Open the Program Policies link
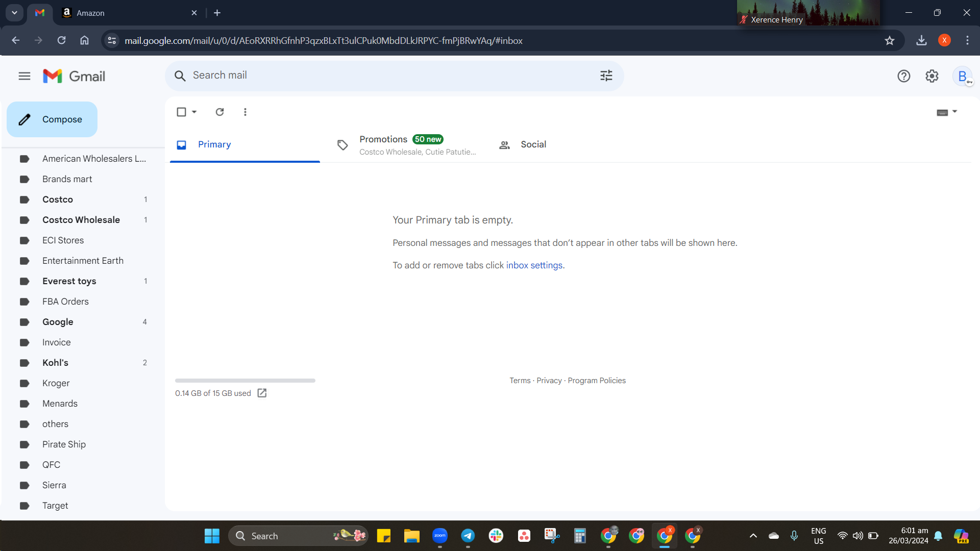Viewport: 980px width, 551px height. click(597, 381)
